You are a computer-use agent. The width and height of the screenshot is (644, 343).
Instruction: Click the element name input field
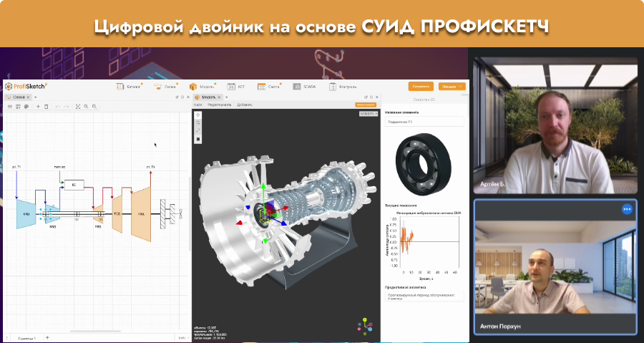pyautogui.click(x=424, y=122)
